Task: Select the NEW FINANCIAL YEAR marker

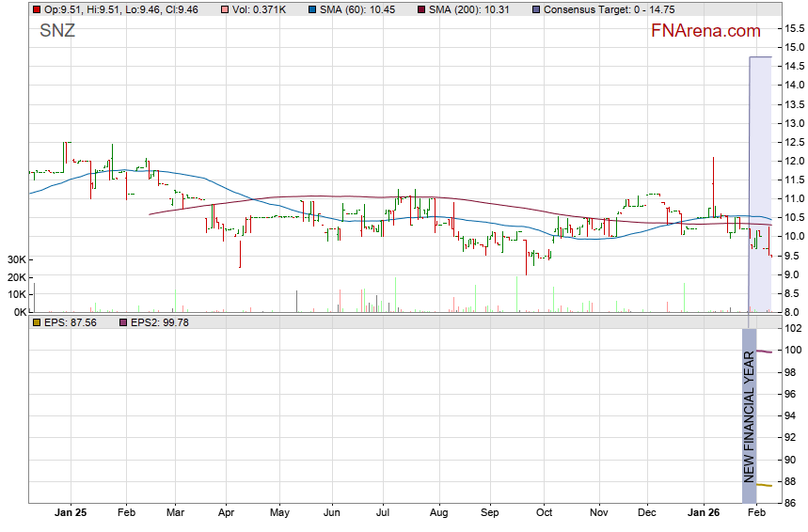Action: click(750, 414)
